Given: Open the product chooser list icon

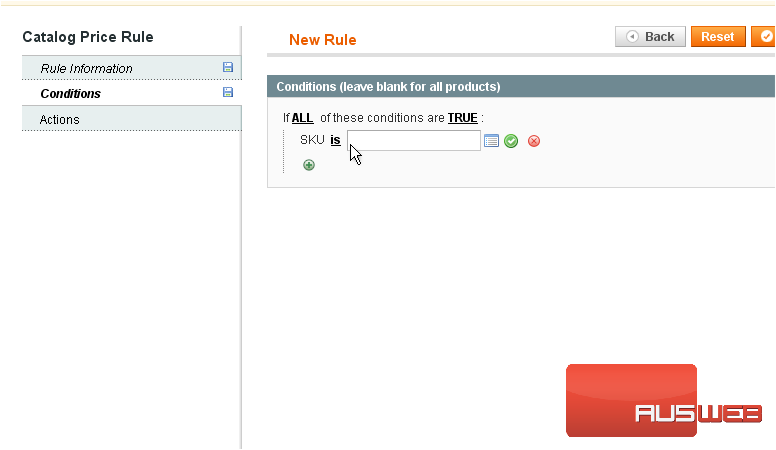Looking at the screenshot, I should 491,141.
